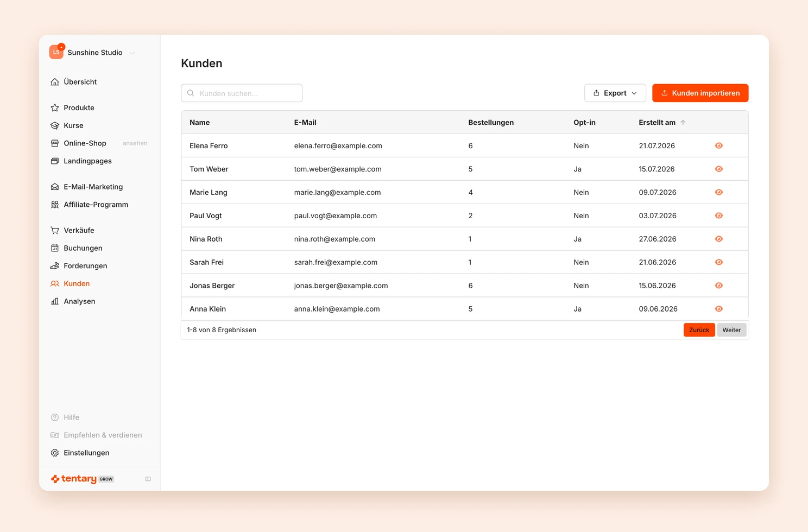808x532 pixels.
Task: Click the Empfehlen & verdienen money icon
Action: (x=55, y=435)
